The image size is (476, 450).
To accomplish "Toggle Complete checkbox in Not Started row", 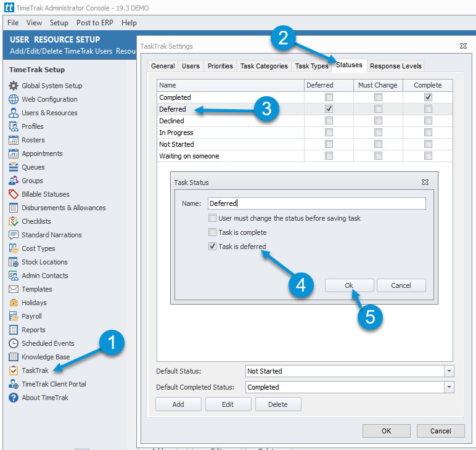I will tap(428, 144).
